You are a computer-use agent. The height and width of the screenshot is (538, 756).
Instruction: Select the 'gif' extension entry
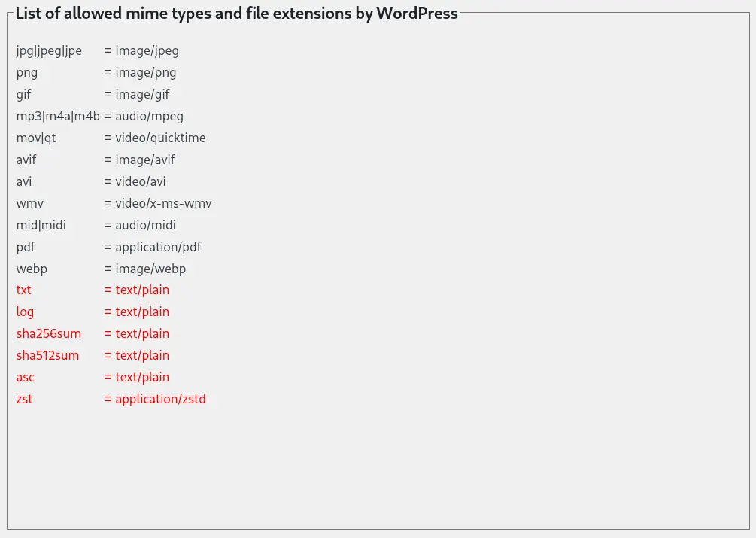[23, 94]
